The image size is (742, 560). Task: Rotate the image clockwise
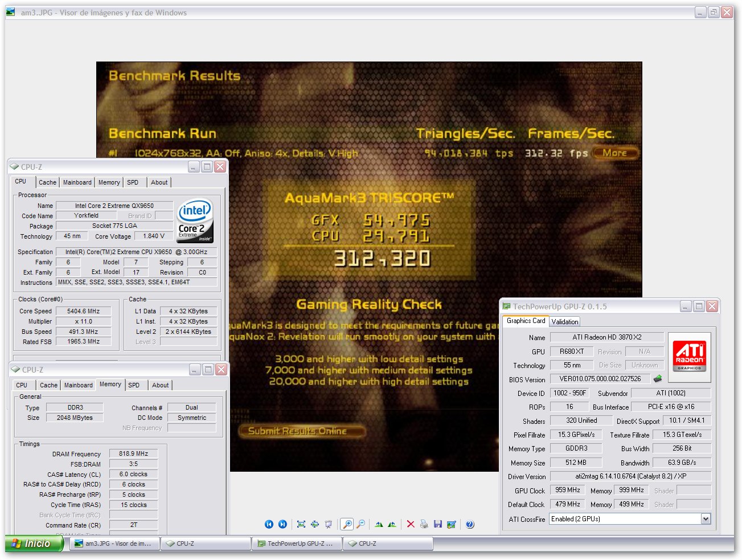pyautogui.click(x=379, y=524)
